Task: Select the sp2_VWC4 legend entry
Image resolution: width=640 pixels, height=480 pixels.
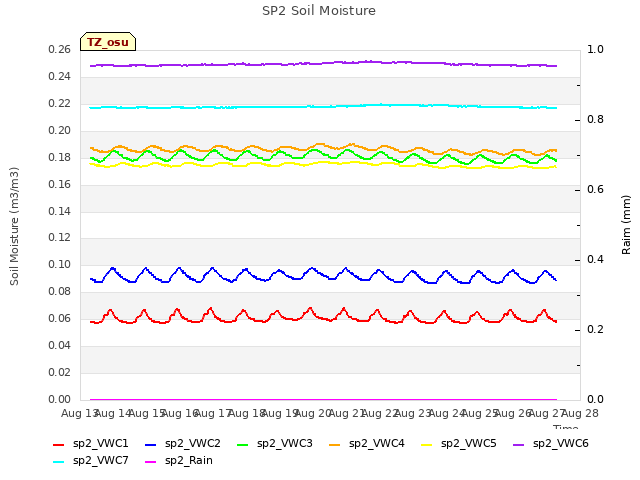Action: (367, 444)
